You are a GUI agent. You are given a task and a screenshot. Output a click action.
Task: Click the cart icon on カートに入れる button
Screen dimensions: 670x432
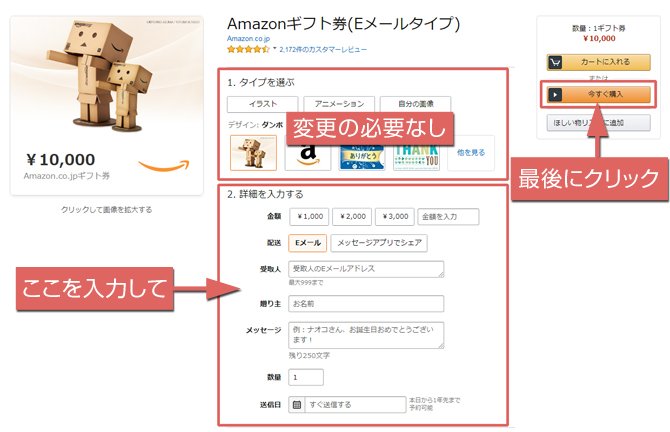click(555, 62)
